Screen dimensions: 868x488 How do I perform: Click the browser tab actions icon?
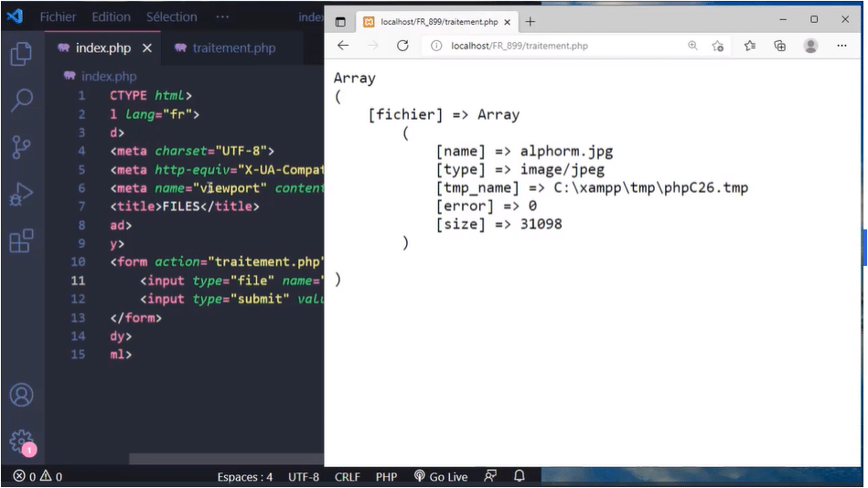tap(340, 22)
